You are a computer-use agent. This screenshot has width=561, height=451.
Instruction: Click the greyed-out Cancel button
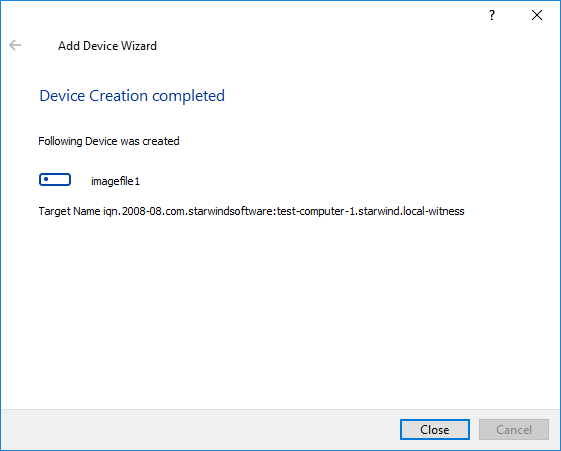pyautogui.click(x=514, y=429)
